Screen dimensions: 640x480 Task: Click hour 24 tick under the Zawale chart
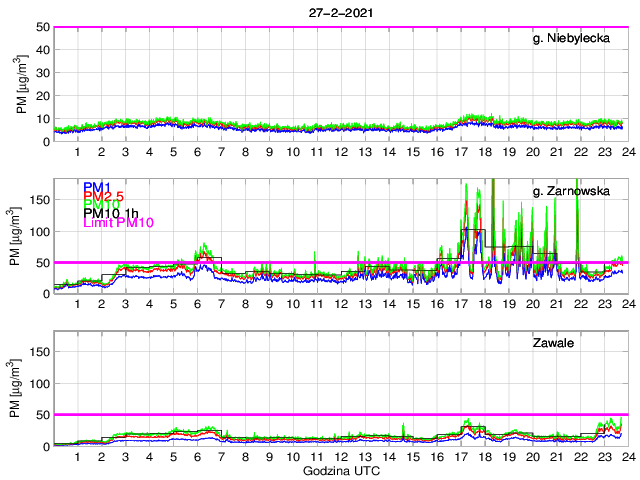click(627, 456)
